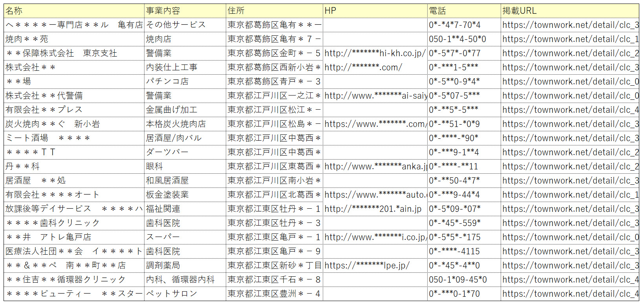Select the address cell 東京都江東区豊洲

[x=274, y=294]
